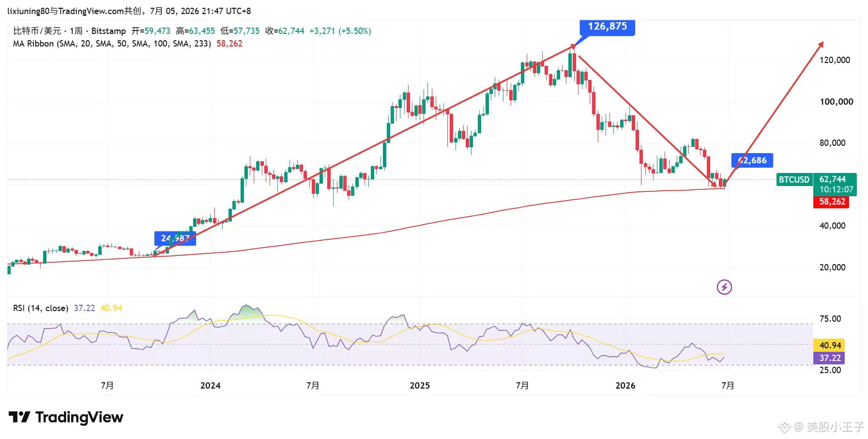Click the 25.00 RSI axis label
The width and height of the screenshot is (868, 439).
(x=830, y=370)
